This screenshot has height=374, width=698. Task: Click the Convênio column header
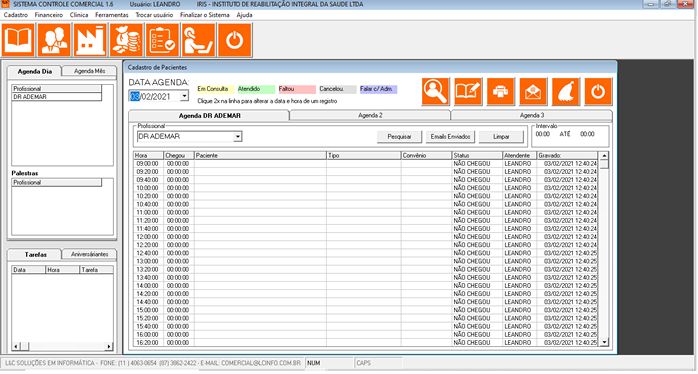click(x=426, y=155)
